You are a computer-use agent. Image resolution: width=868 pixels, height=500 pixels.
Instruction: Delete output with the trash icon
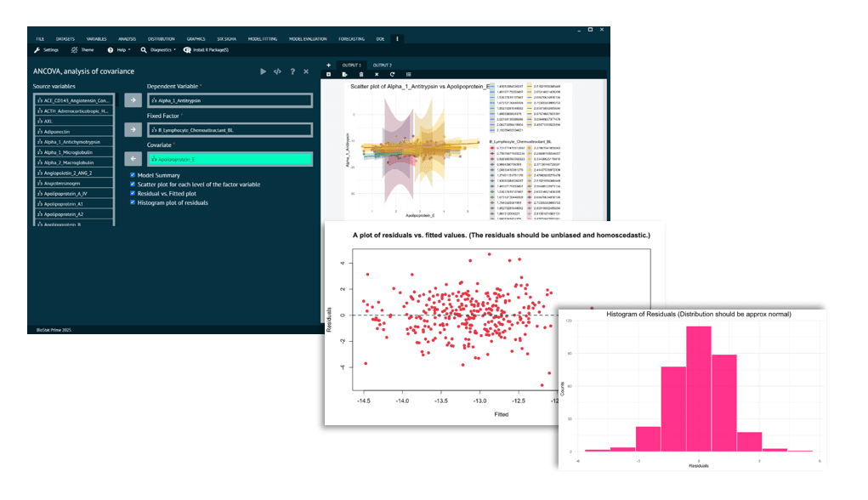360,74
